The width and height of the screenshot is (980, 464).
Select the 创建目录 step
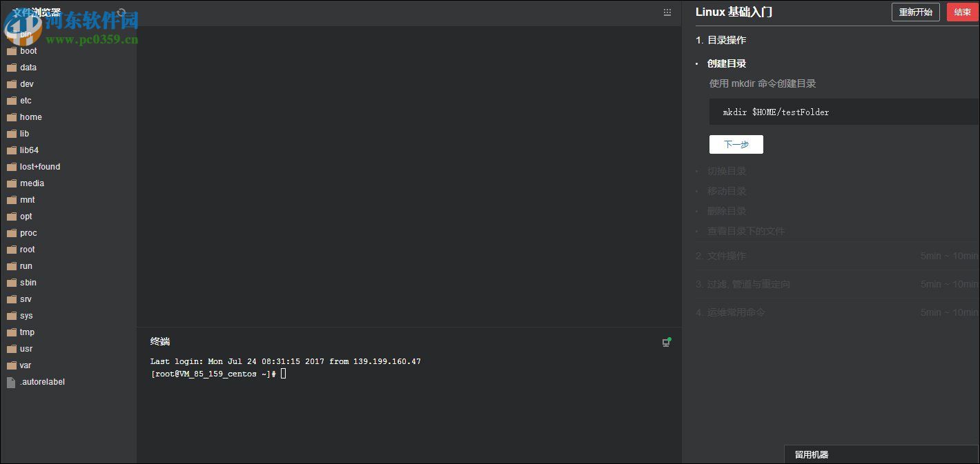coord(727,63)
